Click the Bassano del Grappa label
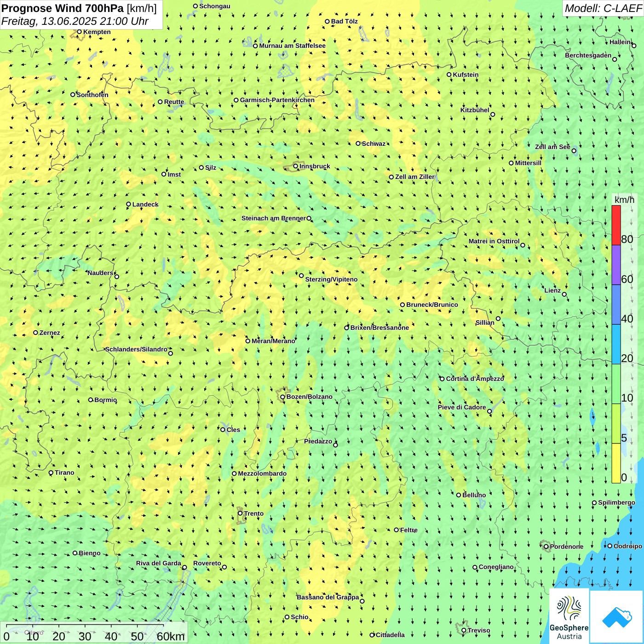This screenshot has height=644, width=644. pyautogui.click(x=328, y=597)
